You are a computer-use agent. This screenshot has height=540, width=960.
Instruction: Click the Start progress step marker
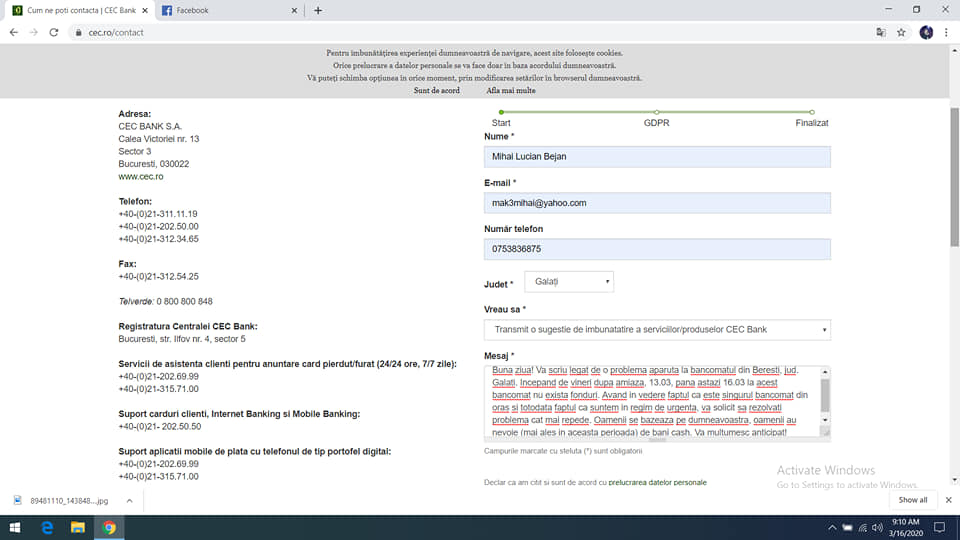(x=501, y=113)
